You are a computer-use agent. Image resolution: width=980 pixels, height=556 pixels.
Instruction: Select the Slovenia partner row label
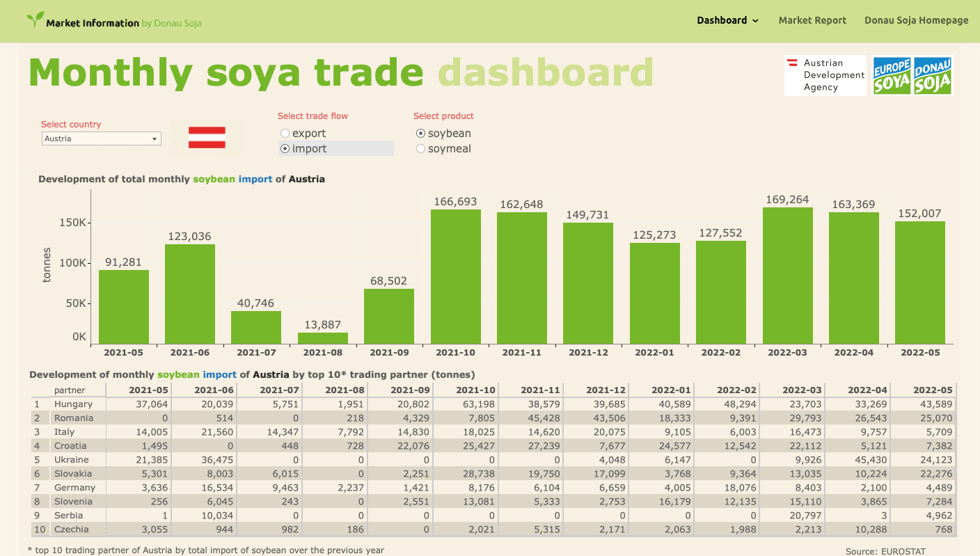click(x=73, y=502)
